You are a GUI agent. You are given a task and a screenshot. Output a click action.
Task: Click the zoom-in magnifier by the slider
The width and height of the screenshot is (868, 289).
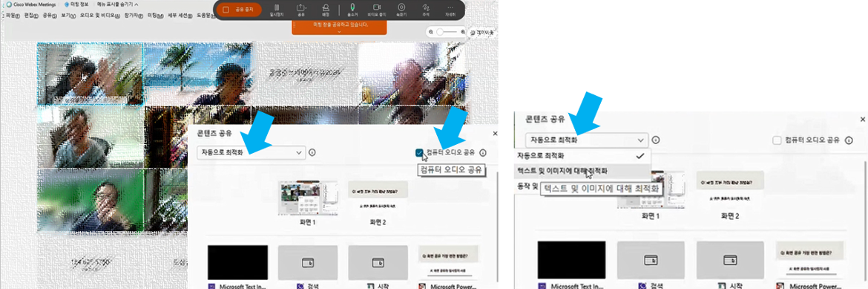[x=464, y=33]
